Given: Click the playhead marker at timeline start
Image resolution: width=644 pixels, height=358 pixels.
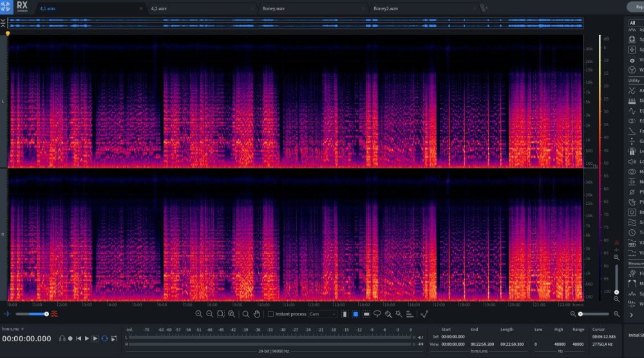Looking at the screenshot, I should coord(7,33).
